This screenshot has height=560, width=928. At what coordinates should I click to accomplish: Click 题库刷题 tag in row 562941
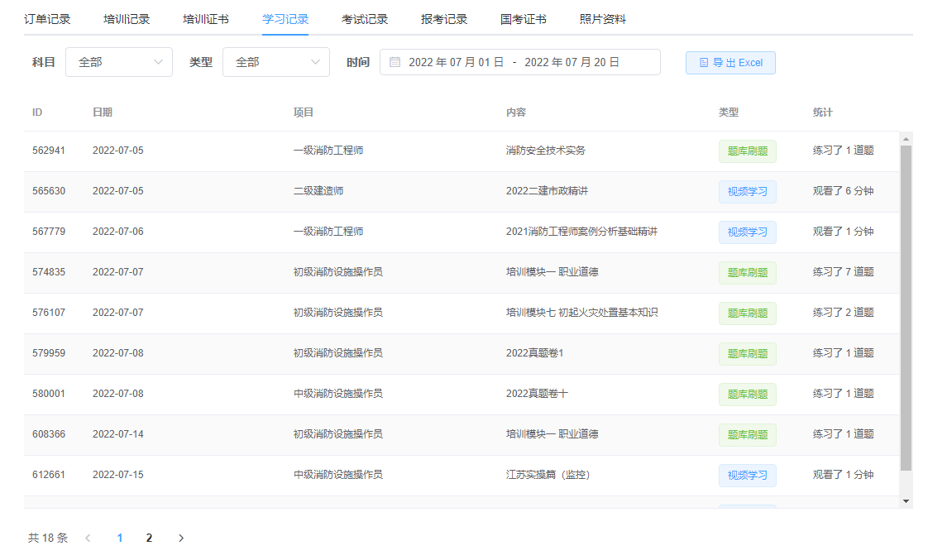coord(747,151)
